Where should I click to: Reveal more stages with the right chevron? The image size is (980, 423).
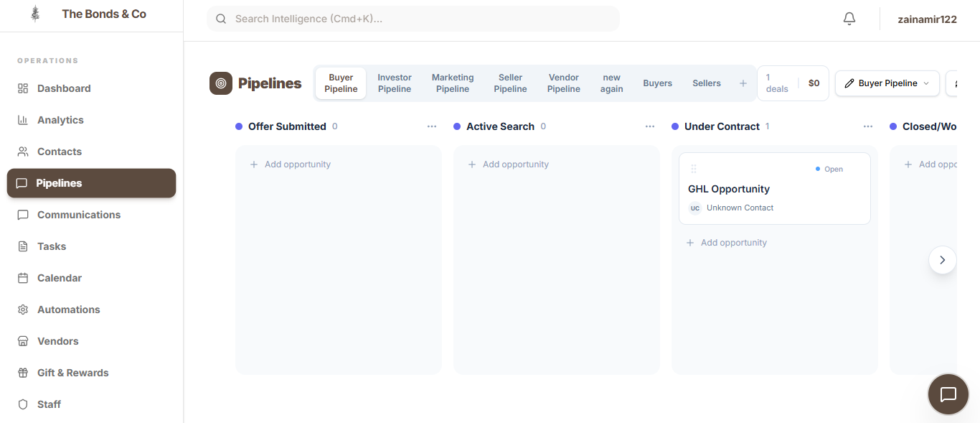(942, 260)
